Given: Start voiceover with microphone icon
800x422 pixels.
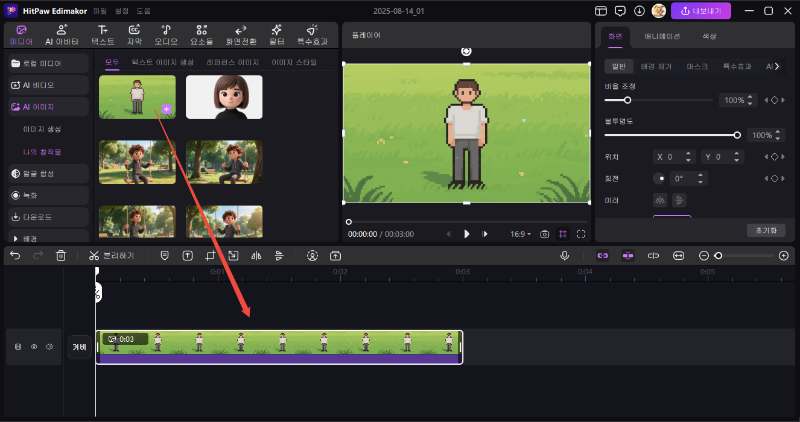Looking at the screenshot, I should point(564,256).
